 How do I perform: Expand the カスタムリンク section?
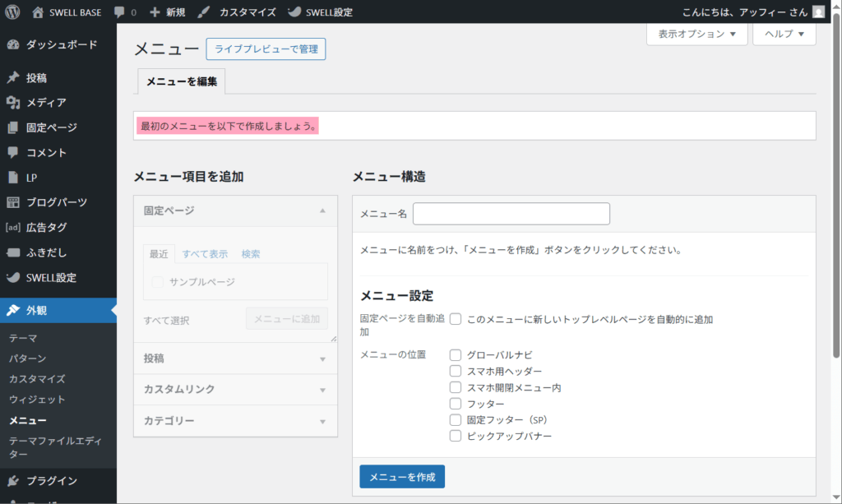coord(235,389)
